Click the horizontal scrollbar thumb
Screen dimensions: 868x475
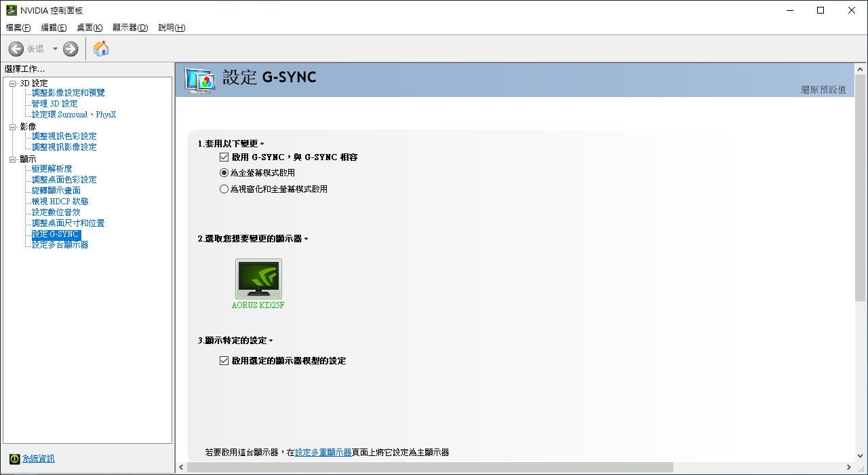(x=430, y=468)
